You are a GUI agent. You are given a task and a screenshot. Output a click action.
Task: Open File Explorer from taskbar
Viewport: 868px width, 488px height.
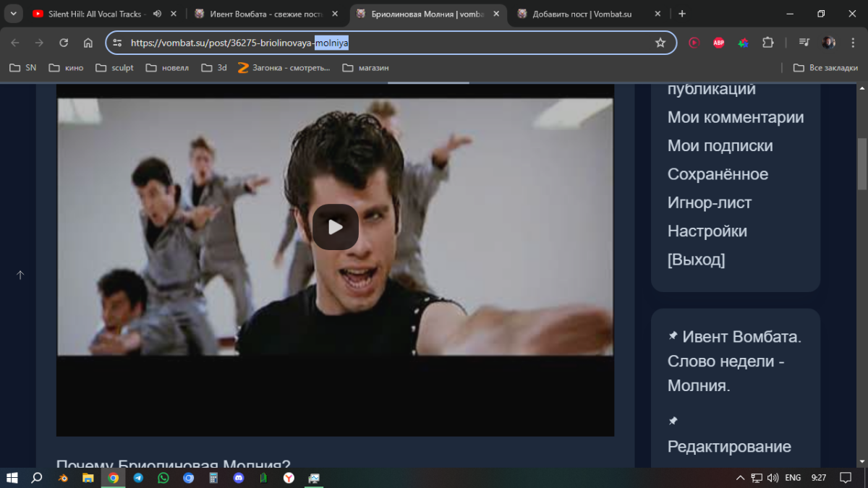pos(88,478)
